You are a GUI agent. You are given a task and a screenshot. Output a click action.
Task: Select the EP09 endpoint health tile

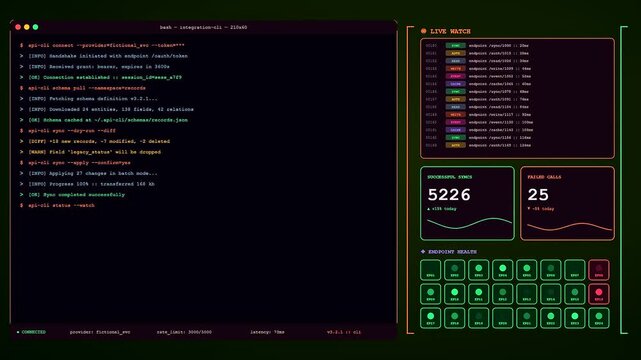[x=430, y=294]
